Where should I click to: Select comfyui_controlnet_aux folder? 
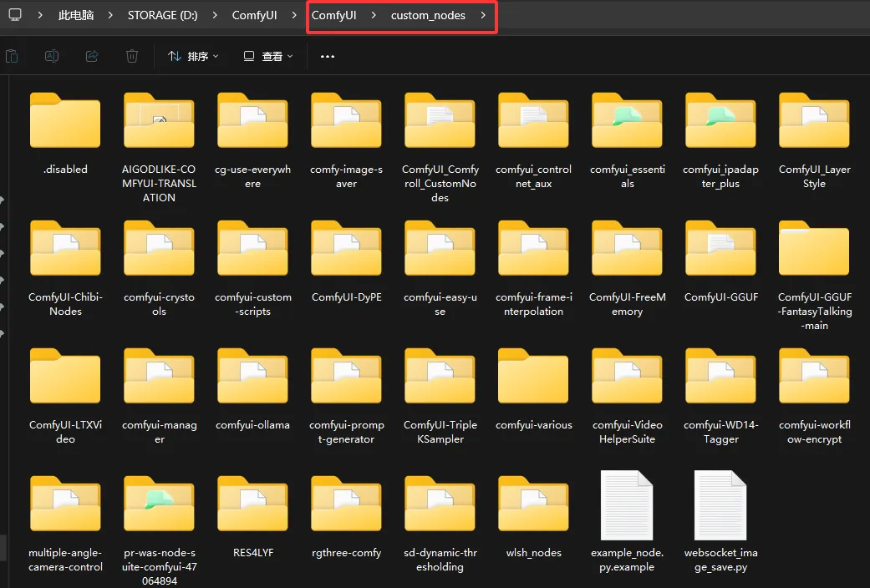[534, 141]
